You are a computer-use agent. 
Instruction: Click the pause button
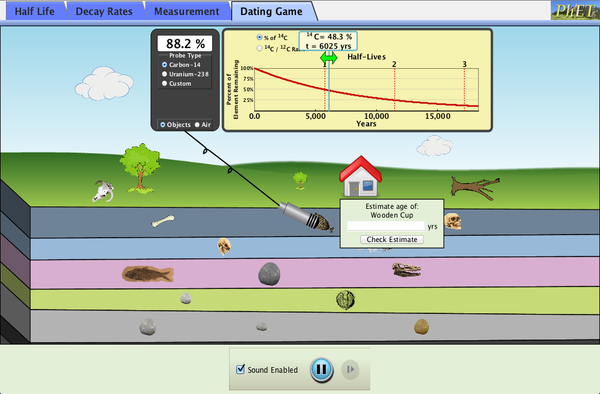(321, 370)
